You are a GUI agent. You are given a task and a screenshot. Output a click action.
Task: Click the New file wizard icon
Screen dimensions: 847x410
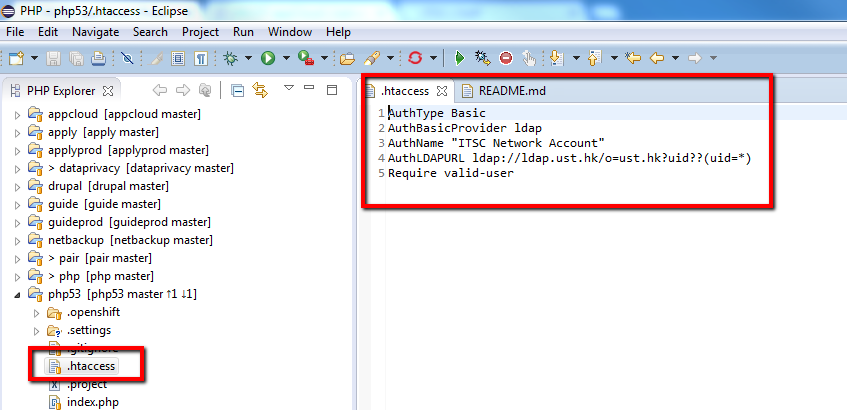coord(17,58)
